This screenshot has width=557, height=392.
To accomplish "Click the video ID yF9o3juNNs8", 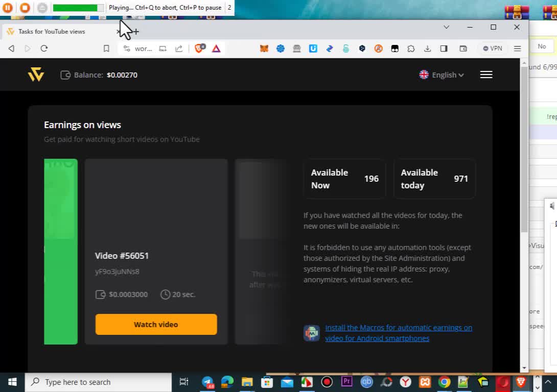I will (x=117, y=272).
